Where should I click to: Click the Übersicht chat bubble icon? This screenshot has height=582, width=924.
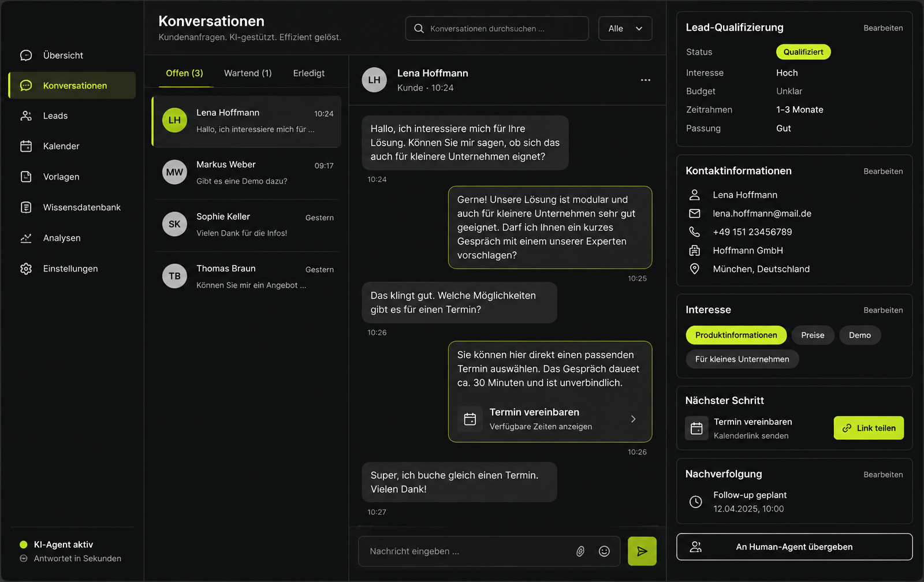coord(26,55)
